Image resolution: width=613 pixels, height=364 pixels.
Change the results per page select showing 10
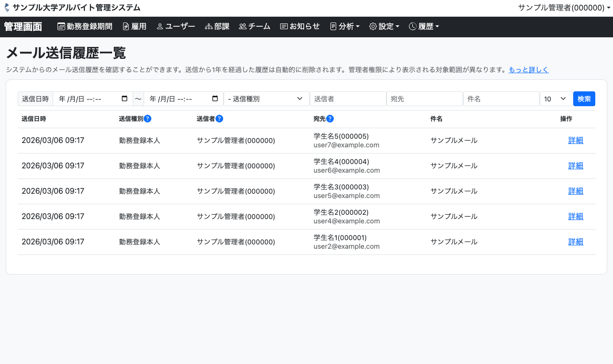click(556, 99)
